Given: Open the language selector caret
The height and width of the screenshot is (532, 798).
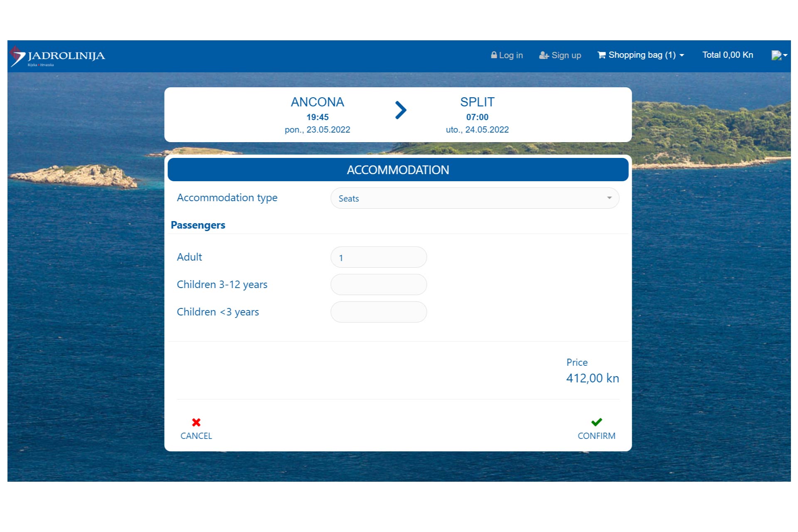Looking at the screenshot, I should point(785,55).
